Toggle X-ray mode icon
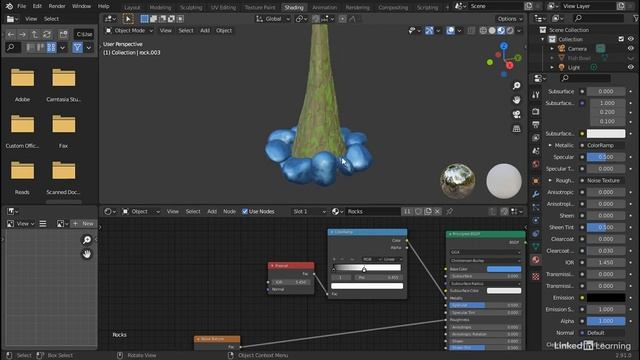Viewport: 640px width, 360px height. (x=471, y=31)
